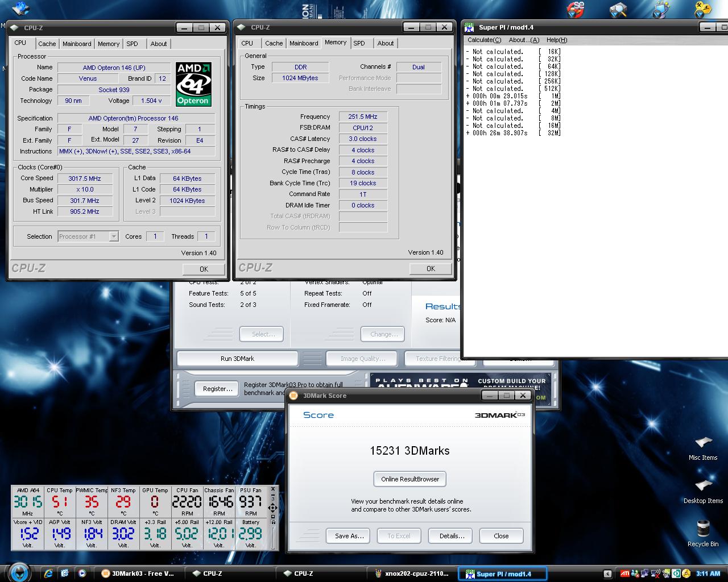Click the 15231 3DMarks score text
Image resolution: width=728 pixels, height=582 pixels.
[x=409, y=451]
